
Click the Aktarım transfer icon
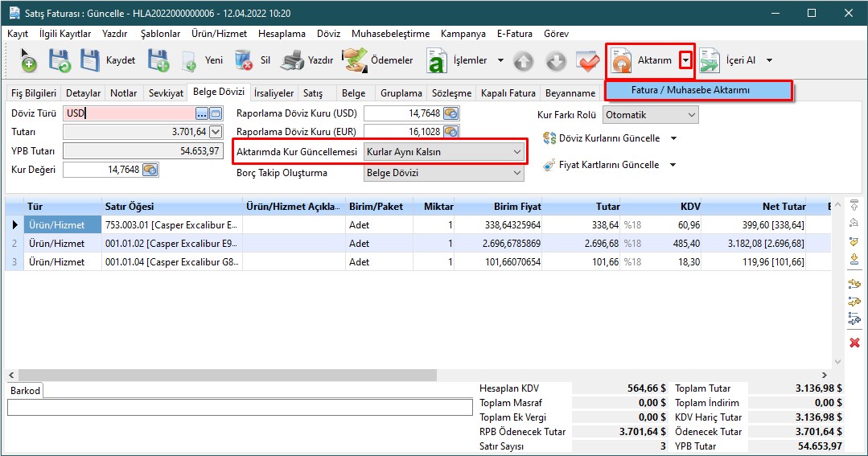pyautogui.click(x=622, y=60)
